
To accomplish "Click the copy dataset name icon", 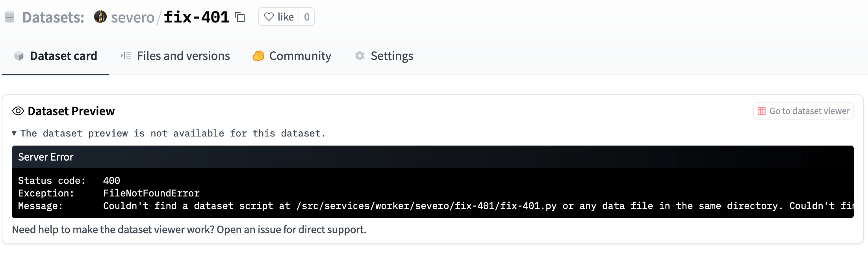I will [239, 17].
